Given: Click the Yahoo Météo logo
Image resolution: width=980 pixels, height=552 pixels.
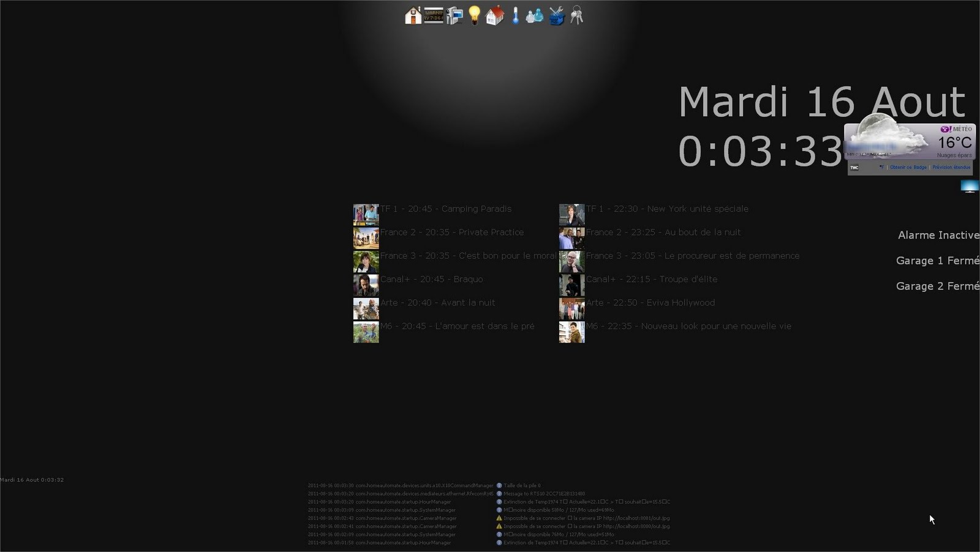Looking at the screenshot, I should (956, 129).
